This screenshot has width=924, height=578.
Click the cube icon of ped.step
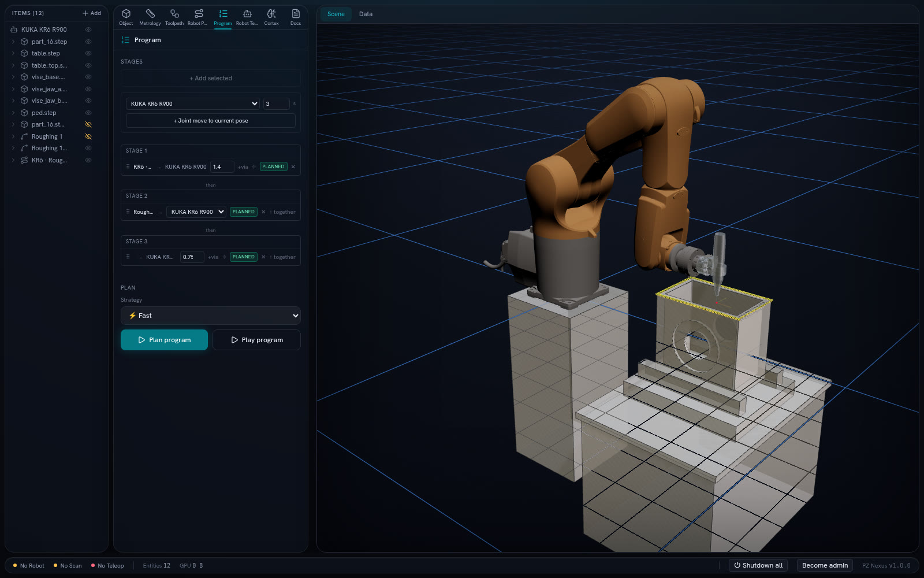(24, 113)
